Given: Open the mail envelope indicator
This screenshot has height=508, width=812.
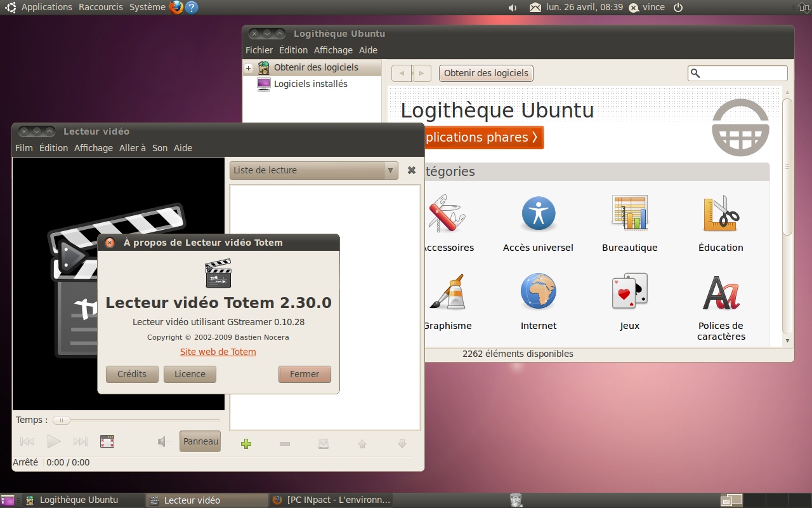Looking at the screenshot, I should coord(535,8).
